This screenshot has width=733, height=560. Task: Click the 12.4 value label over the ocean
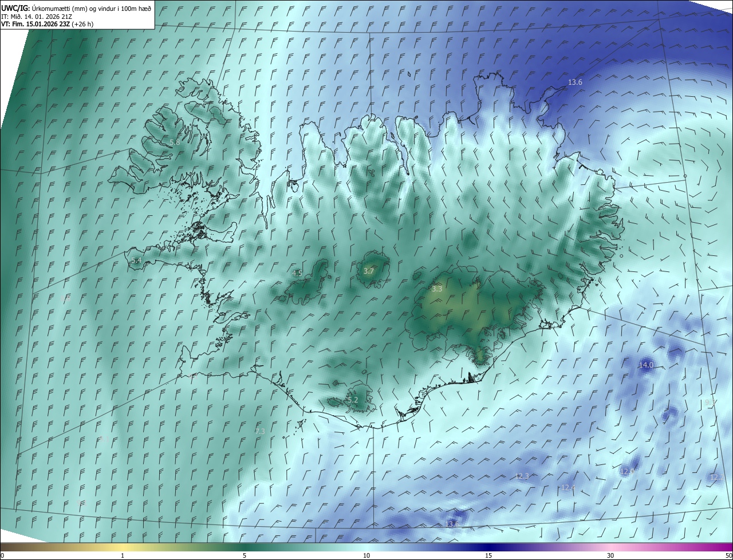[x=568, y=488]
